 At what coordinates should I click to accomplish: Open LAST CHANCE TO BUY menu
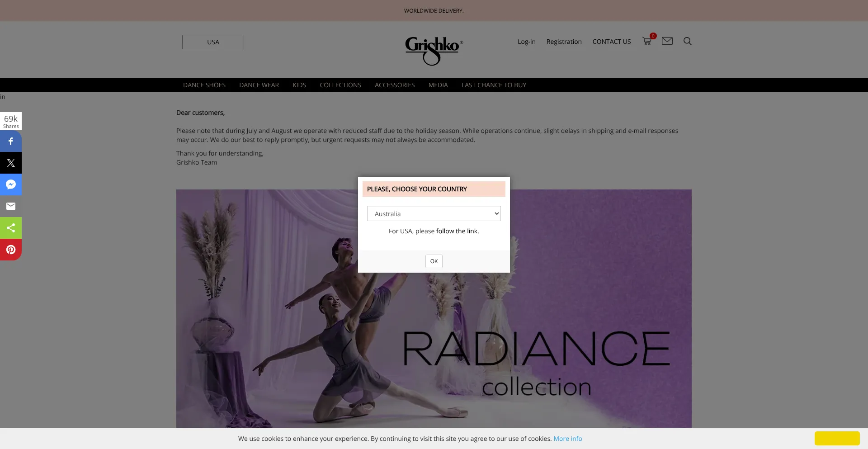[x=494, y=85]
